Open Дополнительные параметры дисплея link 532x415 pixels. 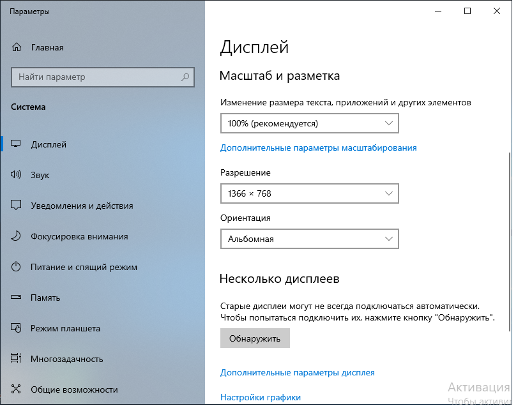pyautogui.click(x=297, y=373)
